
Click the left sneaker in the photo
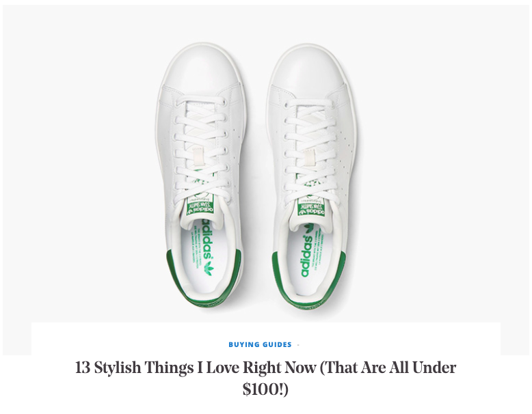[201, 175]
